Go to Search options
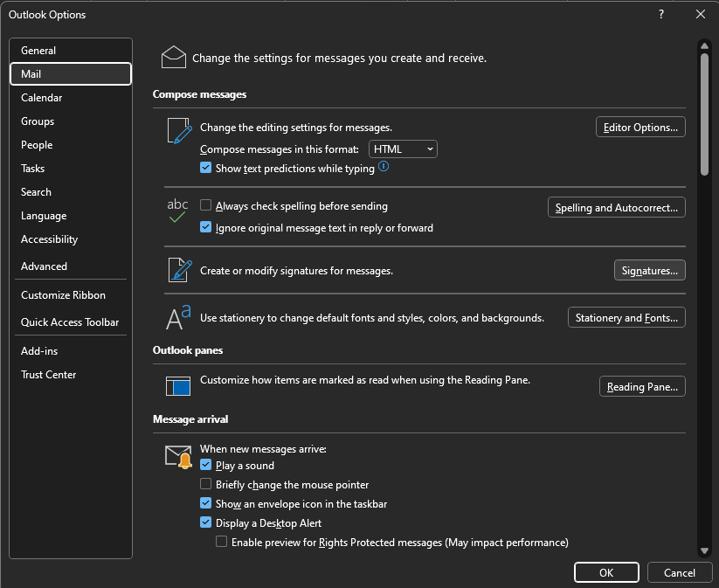The height and width of the screenshot is (588, 719). pyautogui.click(x=71, y=192)
